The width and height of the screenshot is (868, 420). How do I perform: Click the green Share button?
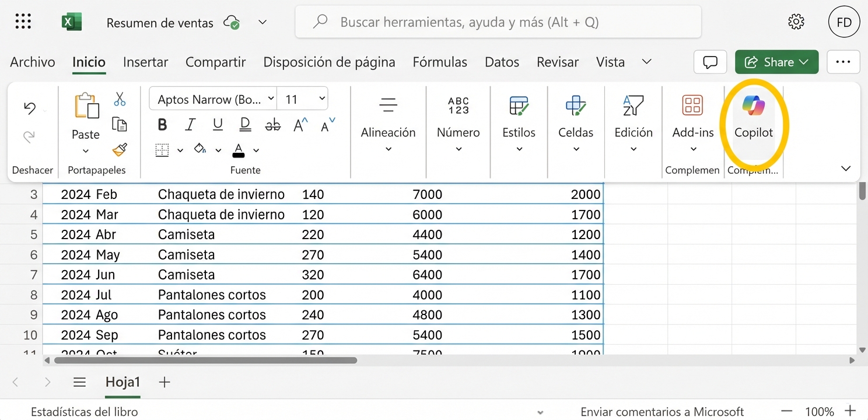[776, 62]
